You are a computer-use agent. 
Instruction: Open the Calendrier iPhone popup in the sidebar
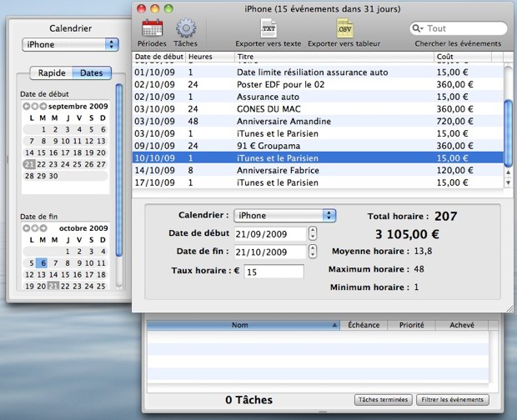[x=70, y=44]
